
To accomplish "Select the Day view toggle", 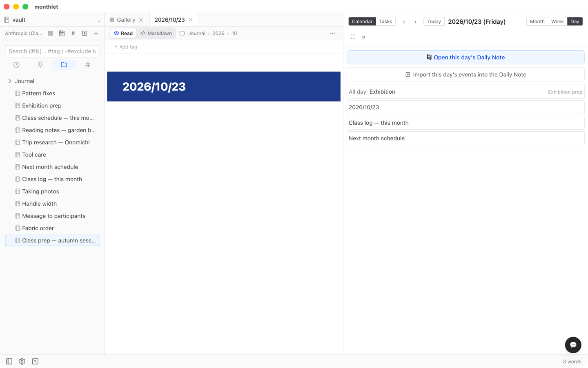I will click(575, 22).
